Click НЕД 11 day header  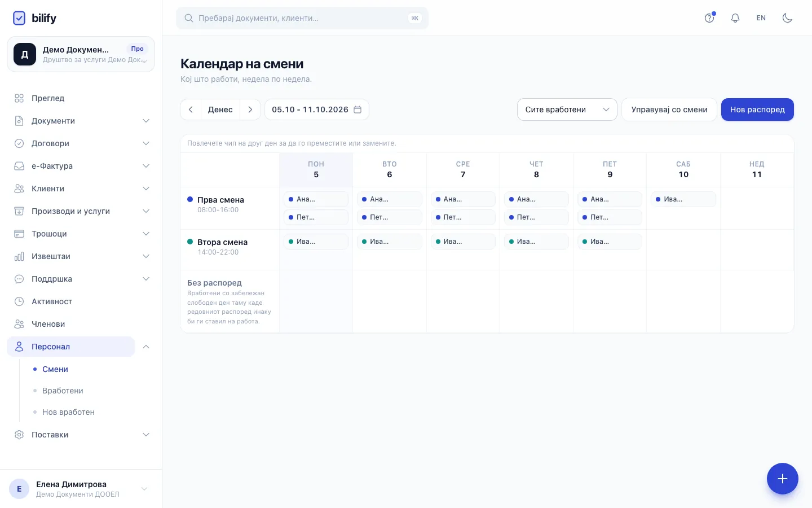click(x=757, y=169)
